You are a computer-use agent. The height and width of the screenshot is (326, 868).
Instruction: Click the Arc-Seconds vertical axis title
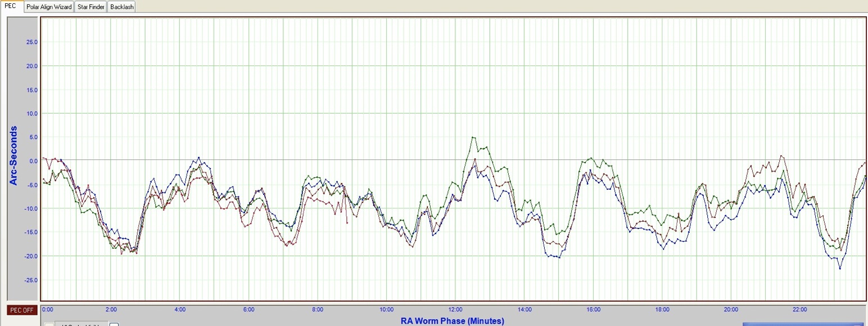[x=13, y=156]
